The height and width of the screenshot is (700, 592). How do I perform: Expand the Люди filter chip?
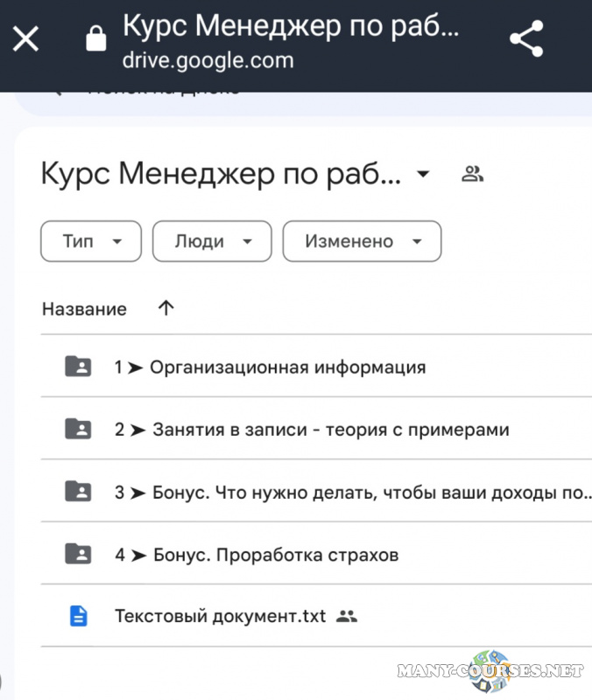click(x=211, y=241)
